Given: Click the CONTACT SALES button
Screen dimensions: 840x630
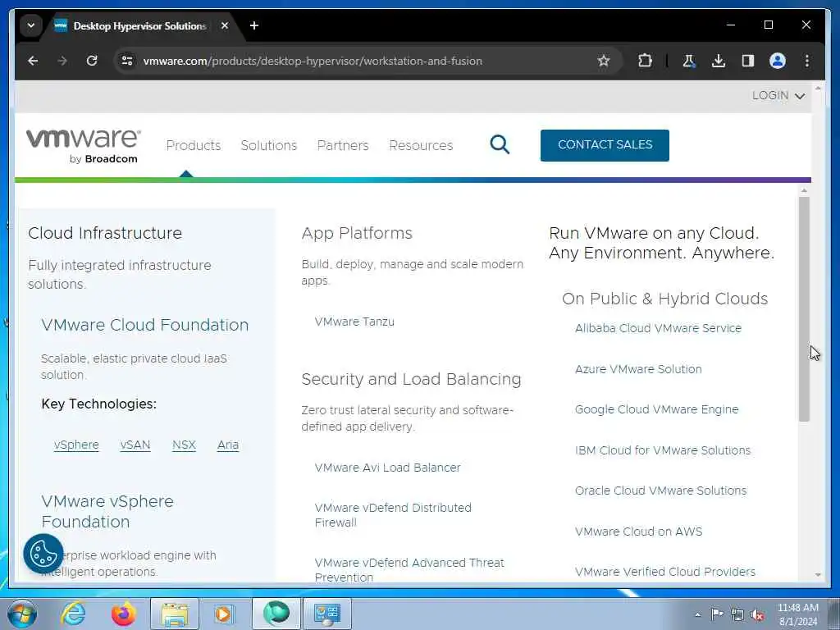Looking at the screenshot, I should coord(605,145).
